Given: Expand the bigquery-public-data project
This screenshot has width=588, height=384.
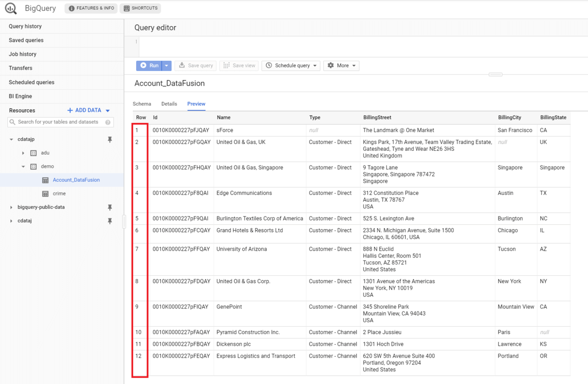Looking at the screenshot, I should [x=11, y=207].
